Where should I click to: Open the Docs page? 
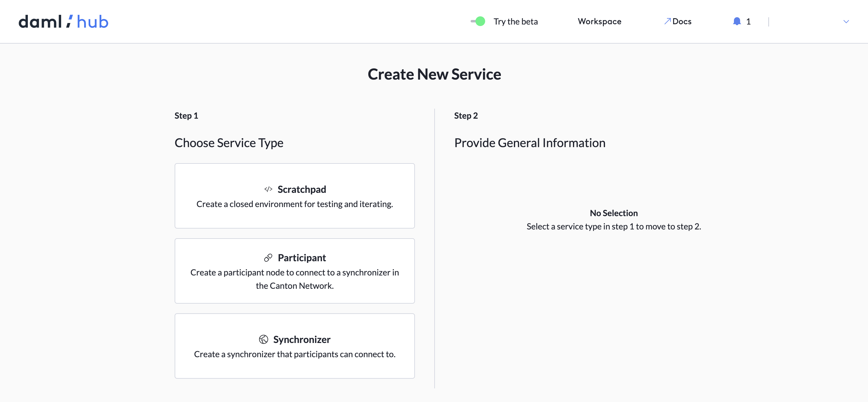681,21
